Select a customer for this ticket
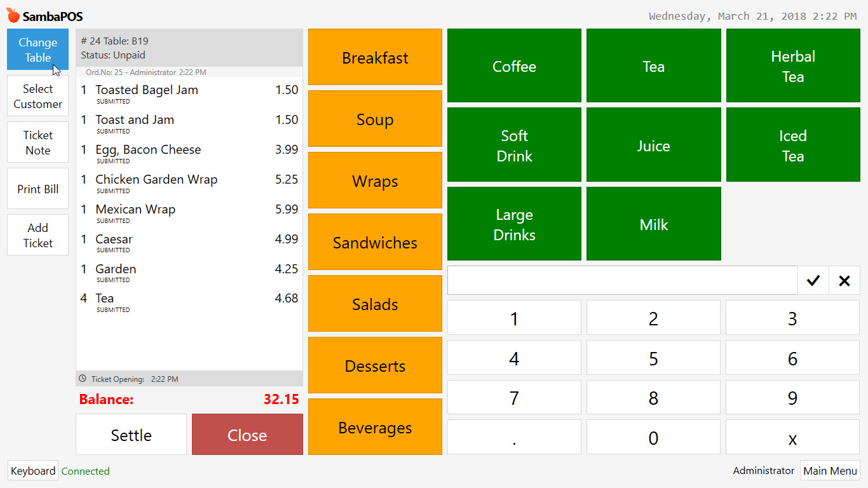Screen dimensions: 868x488 click(37, 96)
